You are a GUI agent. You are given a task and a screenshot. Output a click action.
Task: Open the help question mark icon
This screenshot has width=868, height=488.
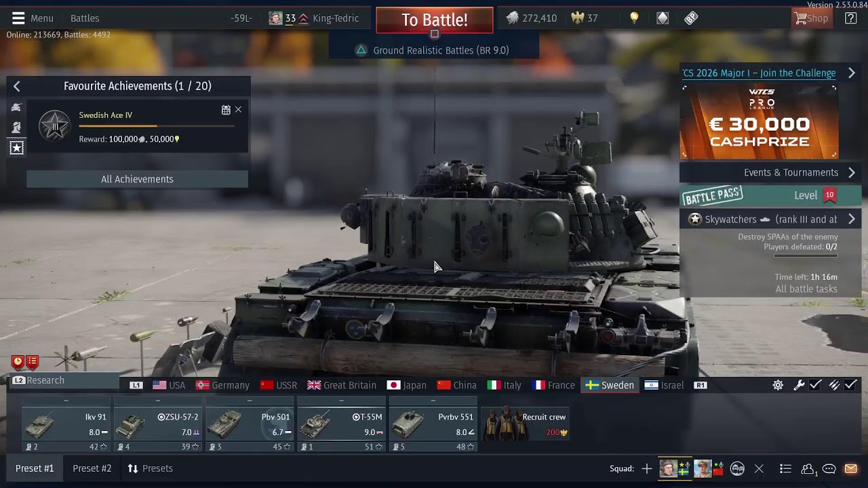850,18
